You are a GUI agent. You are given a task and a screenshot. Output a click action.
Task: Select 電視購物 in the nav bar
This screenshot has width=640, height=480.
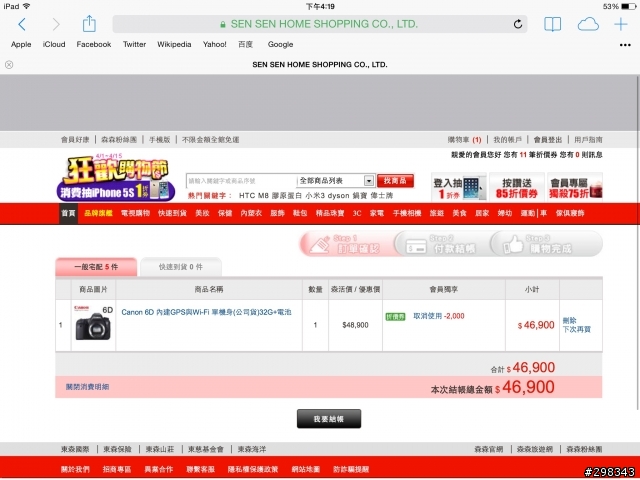136,213
